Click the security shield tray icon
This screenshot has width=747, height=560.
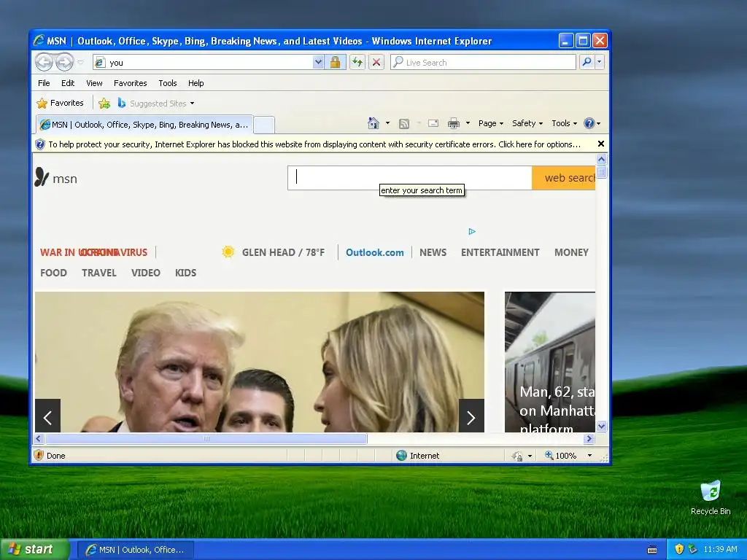[x=679, y=549]
